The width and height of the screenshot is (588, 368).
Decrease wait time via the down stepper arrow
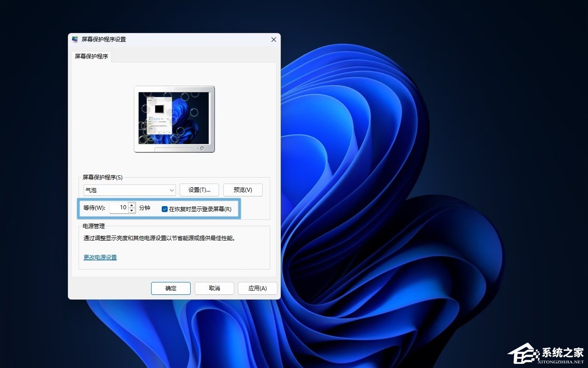132,210
